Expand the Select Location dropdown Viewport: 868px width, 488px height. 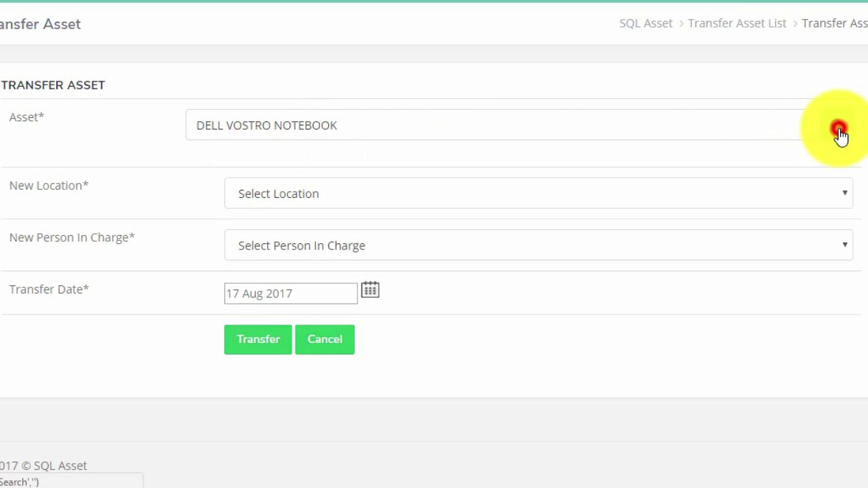click(x=538, y=193)
